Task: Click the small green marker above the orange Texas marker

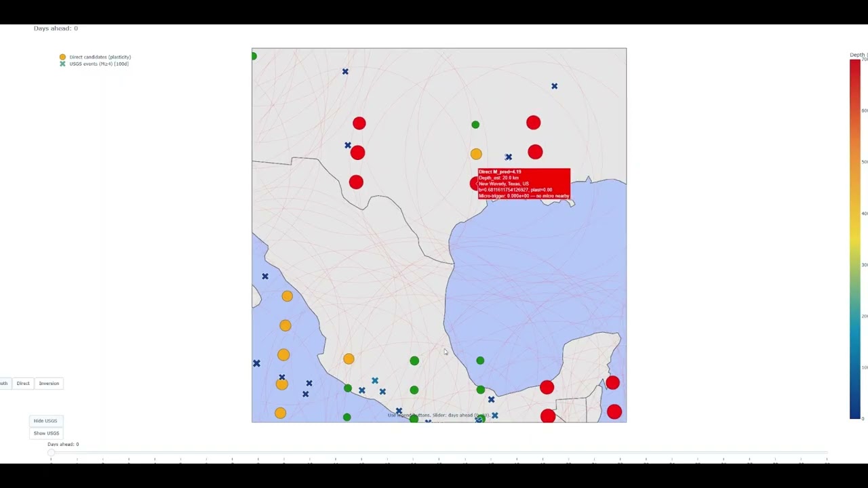Action: click(475, 125)
